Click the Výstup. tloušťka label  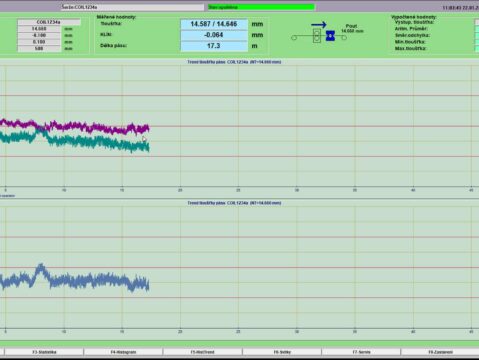click(414, 22)
